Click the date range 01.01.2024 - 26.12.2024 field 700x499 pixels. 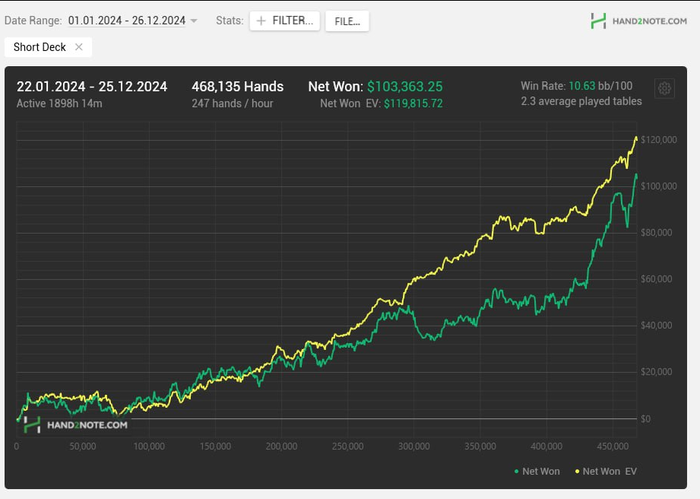(127, 21)
